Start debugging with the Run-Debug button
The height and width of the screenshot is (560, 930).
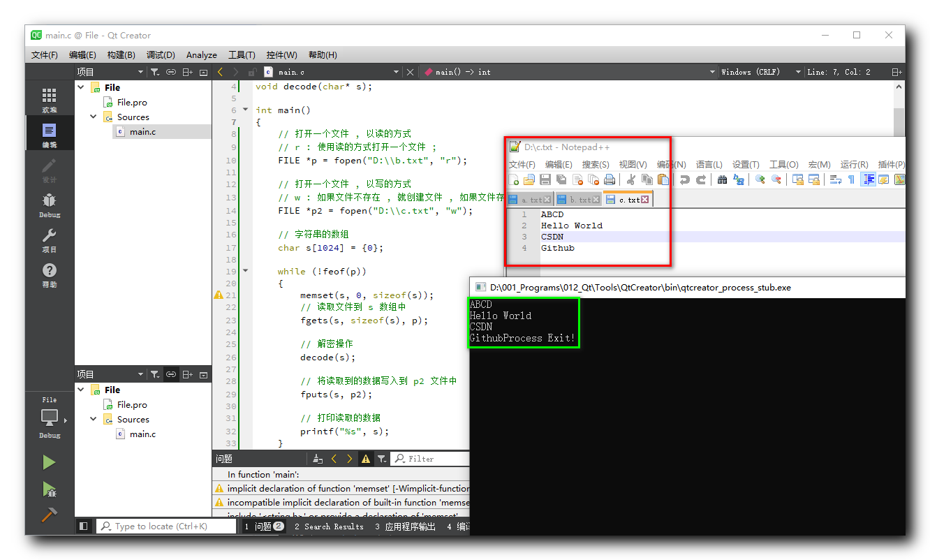point(49,489)
